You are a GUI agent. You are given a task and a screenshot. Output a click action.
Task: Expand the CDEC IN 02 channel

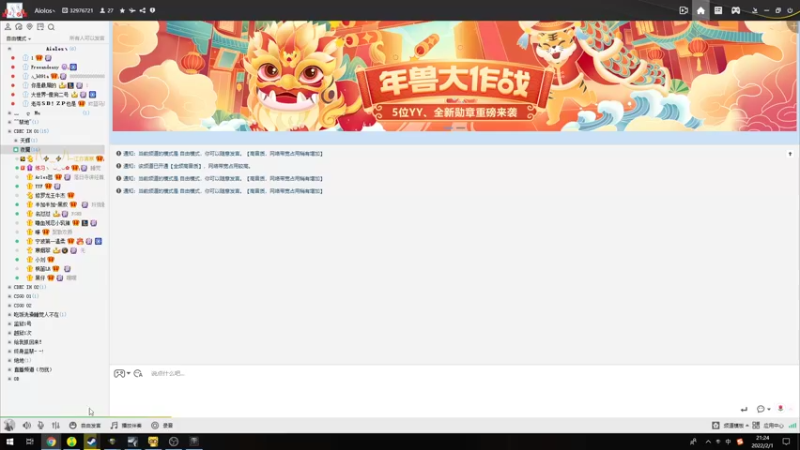[9, 287]
